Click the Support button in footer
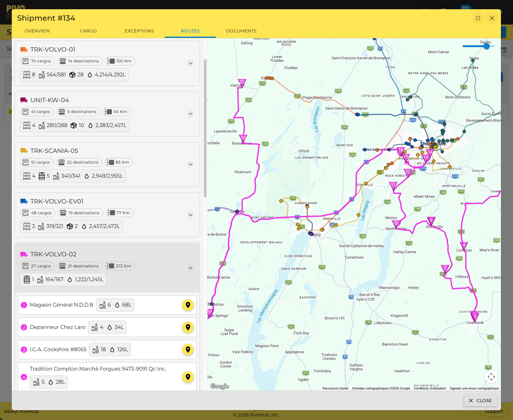The image size is (513, 420). tap(494, 411)
